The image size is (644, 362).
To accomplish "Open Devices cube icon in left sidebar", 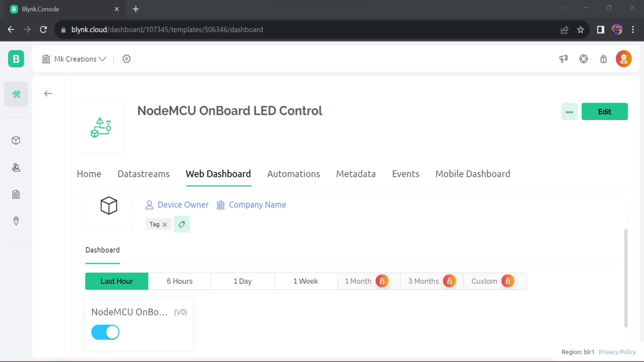I will click(x=16, y=140).
